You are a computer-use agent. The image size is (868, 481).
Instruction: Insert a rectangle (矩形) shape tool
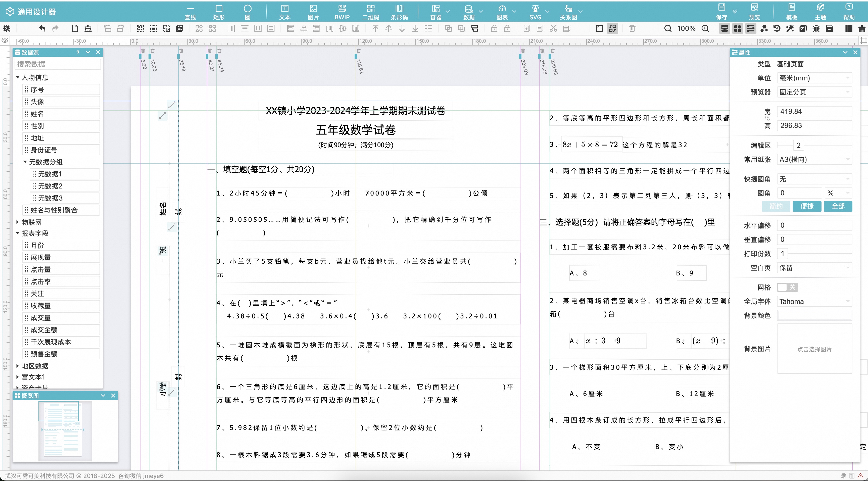click(x=219, y=12)
